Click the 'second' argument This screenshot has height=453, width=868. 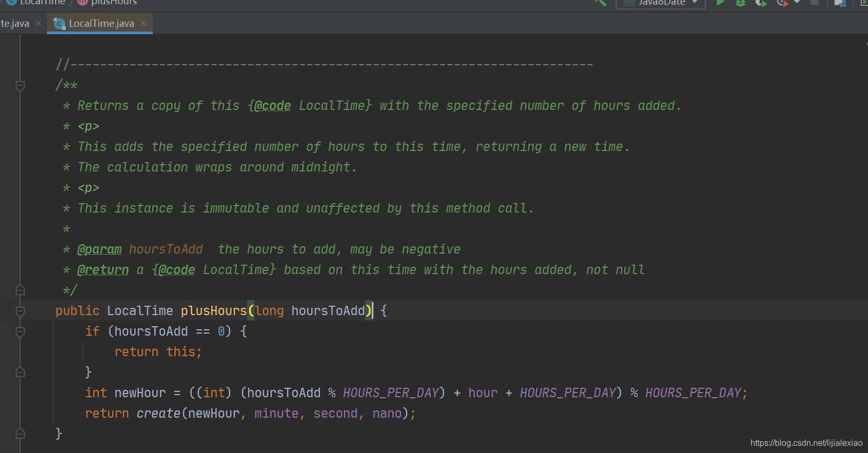(x=336, y=414)
